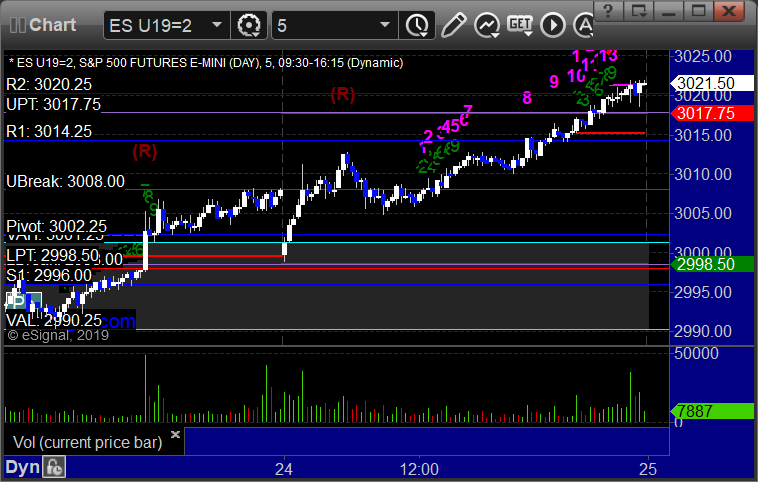The width and height of the screenshot is (758, 482).
Task: Select the VAL: 2990.25 level label
Action: [x=54, y=320]
